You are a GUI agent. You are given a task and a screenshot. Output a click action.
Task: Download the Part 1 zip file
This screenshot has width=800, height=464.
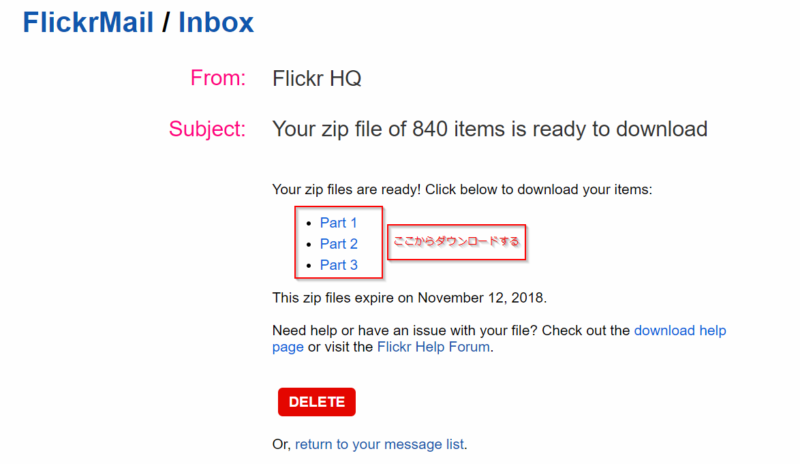tap(338, 222)
